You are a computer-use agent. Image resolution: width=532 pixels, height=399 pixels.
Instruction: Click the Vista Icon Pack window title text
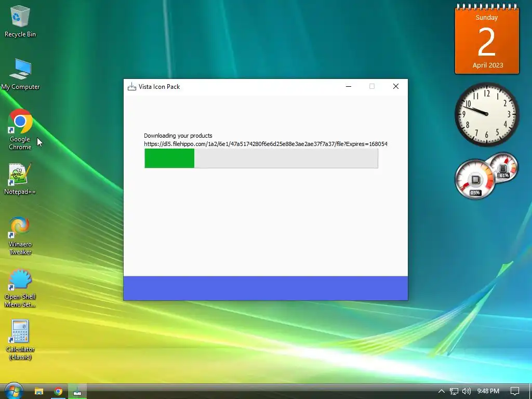coord(159,87)
